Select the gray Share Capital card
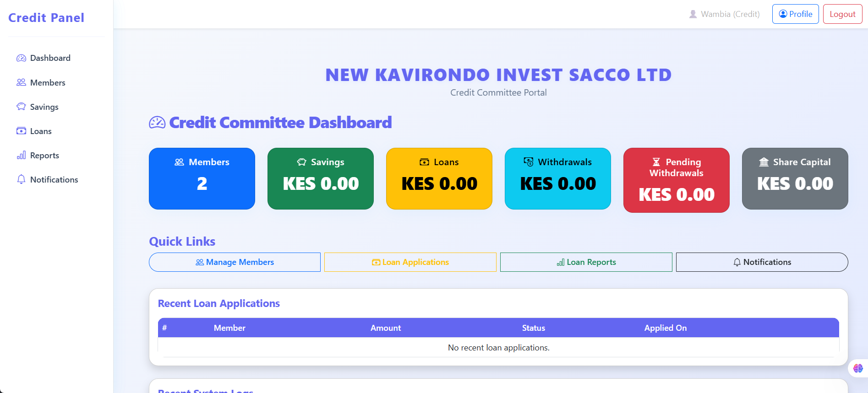868x393 pixels. click(795, 178)
